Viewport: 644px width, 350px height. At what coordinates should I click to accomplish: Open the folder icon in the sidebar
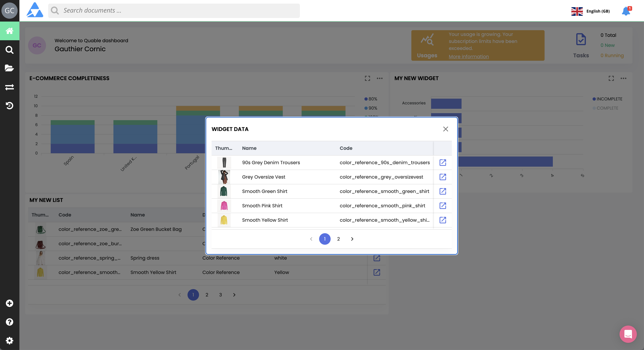(x=10, y=68)
